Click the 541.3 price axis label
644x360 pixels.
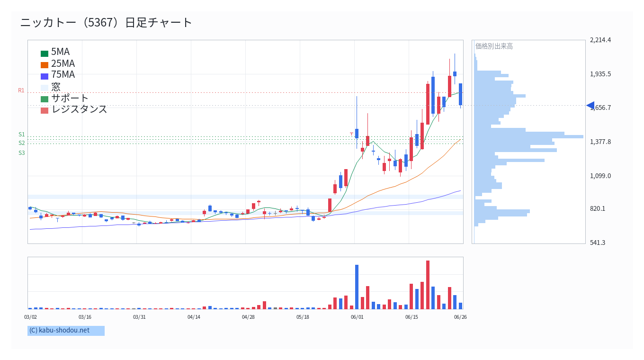[598, 243]
